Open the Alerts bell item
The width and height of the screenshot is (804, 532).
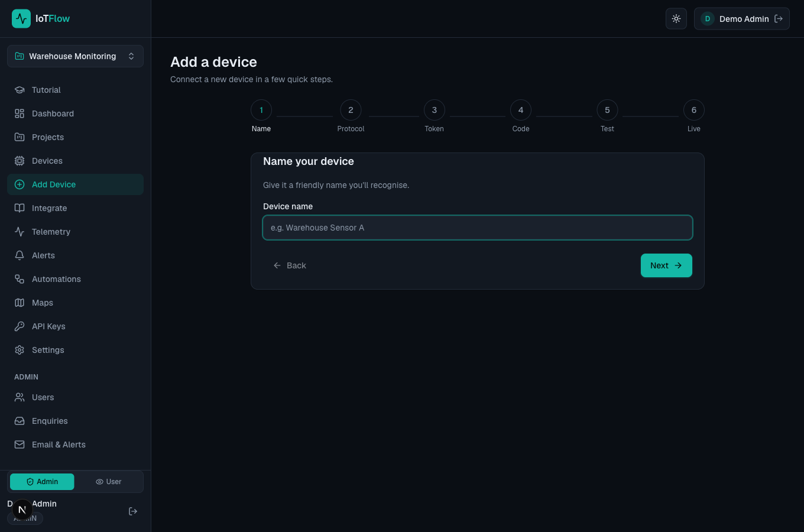pos(75,255)
